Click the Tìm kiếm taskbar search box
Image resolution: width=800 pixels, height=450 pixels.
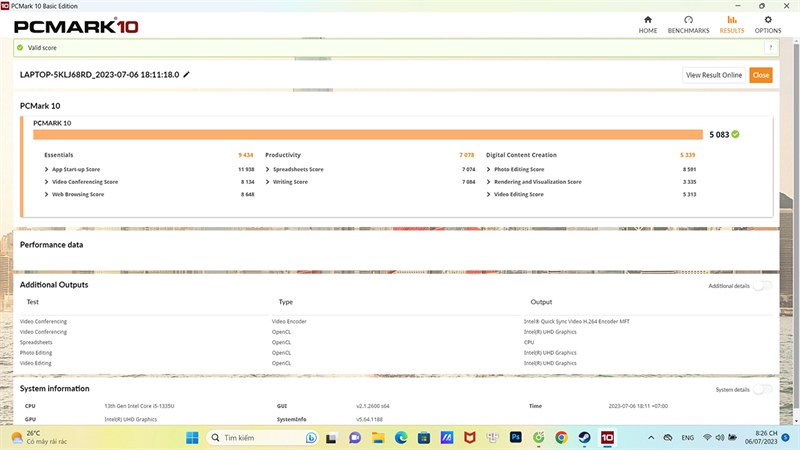click(x=263, y=438)
